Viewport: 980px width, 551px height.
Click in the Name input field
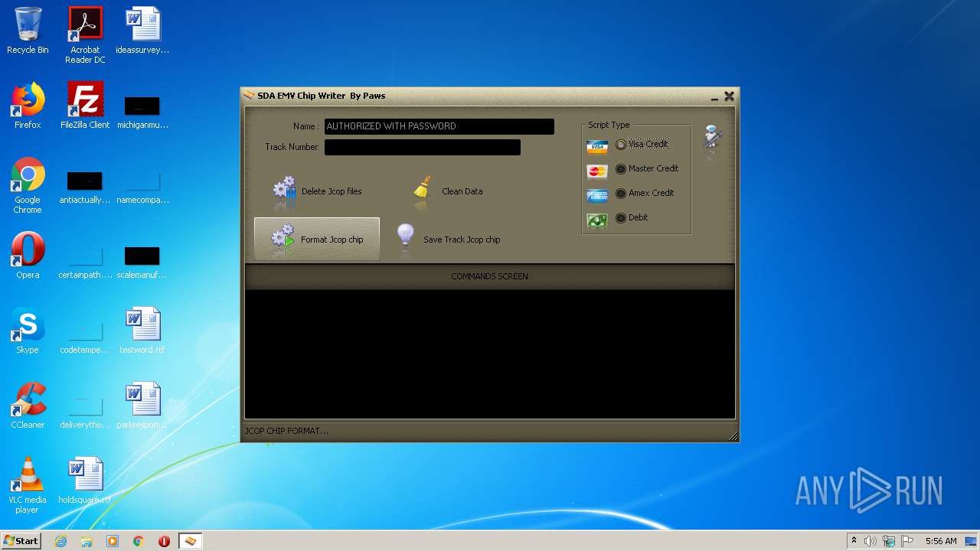[x=439, y=126]
